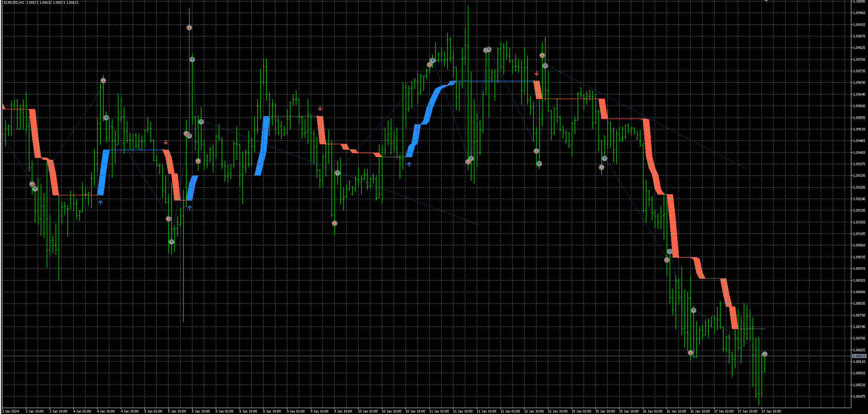Click the 1.09330 price scale label
The width and height of the screenshot is (868, 414).
859,176
